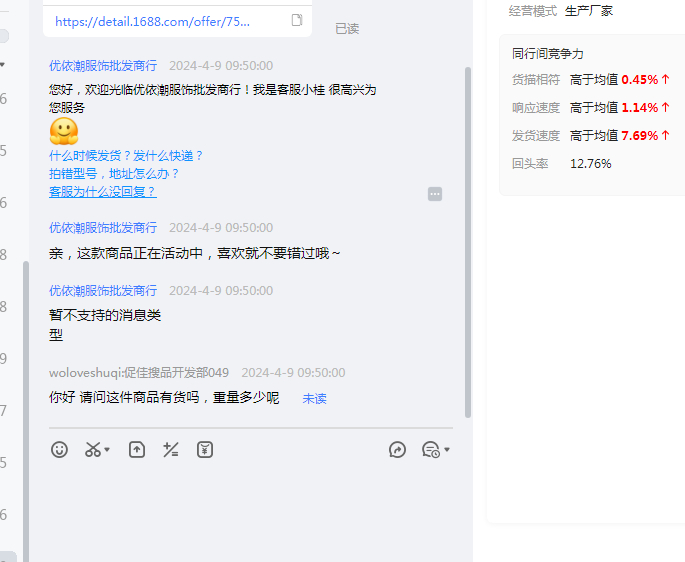Click quick question 客服为什么没回复？

coord(102,191)
